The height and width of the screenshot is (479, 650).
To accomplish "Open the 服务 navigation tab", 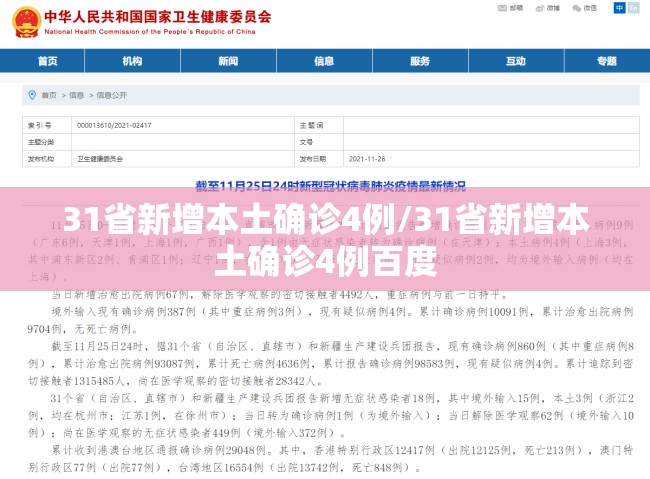I will (420, 61).
